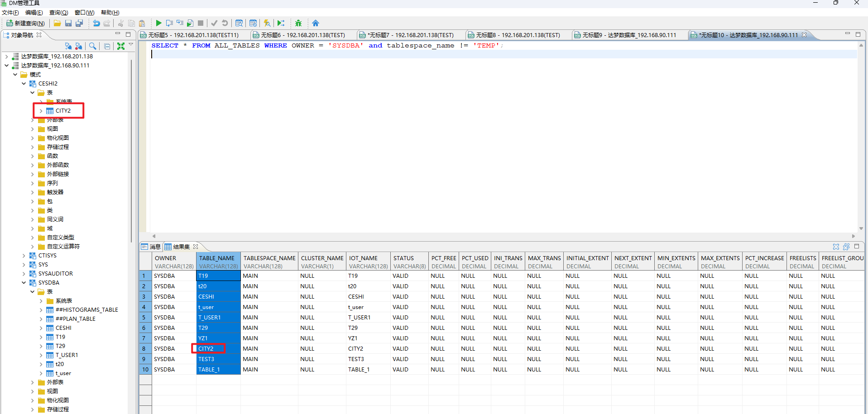Click the TEST3 cell in IOT_NAME column
Screen dimensions: 868x414
pos(368,359)
